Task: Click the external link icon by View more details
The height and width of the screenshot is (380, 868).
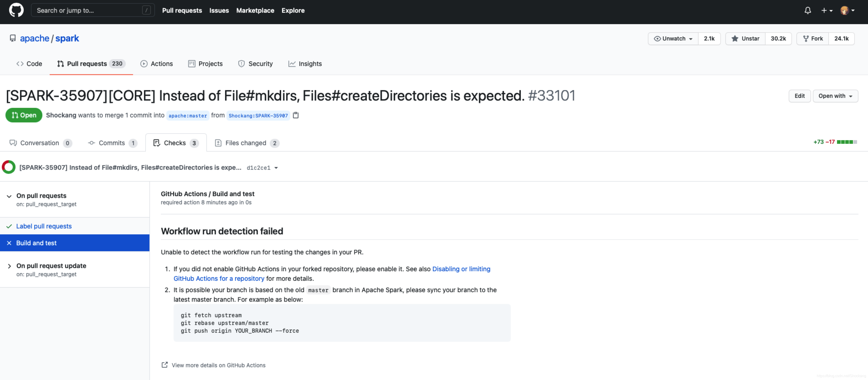Action: (x=164, y=365)
